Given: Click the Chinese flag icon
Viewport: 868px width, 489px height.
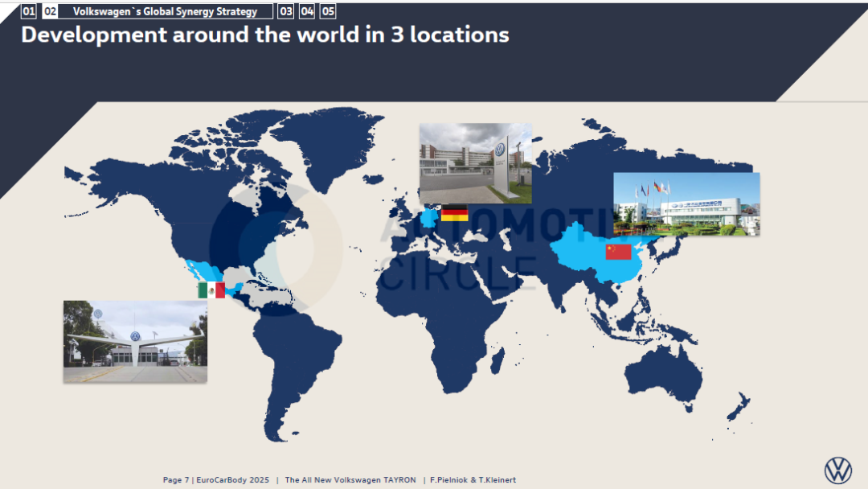Looking at the screenshot, I should (618, 252).
